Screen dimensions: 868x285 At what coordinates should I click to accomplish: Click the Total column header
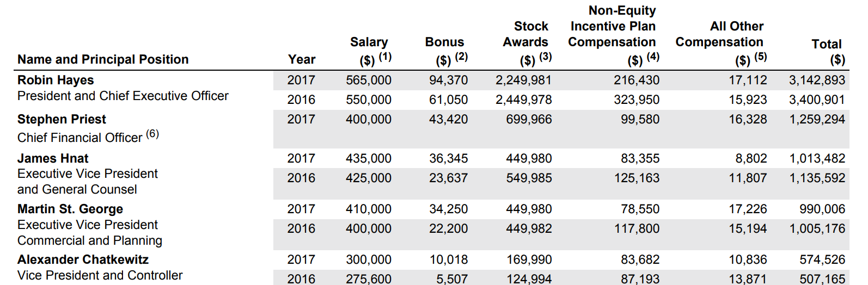click(x=826, y=45)
